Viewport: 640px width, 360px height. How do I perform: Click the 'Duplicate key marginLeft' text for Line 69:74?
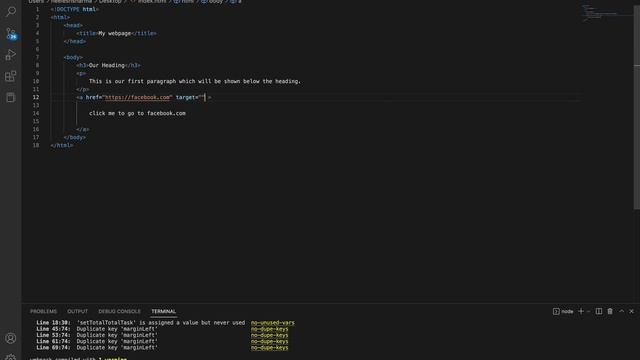[117, 348]
